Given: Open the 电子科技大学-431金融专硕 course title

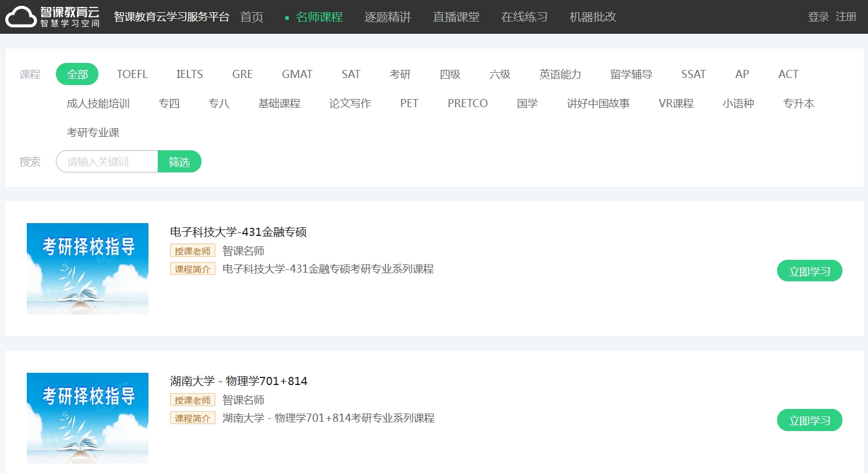Looking at the screenshot, I should pos(238,232).
